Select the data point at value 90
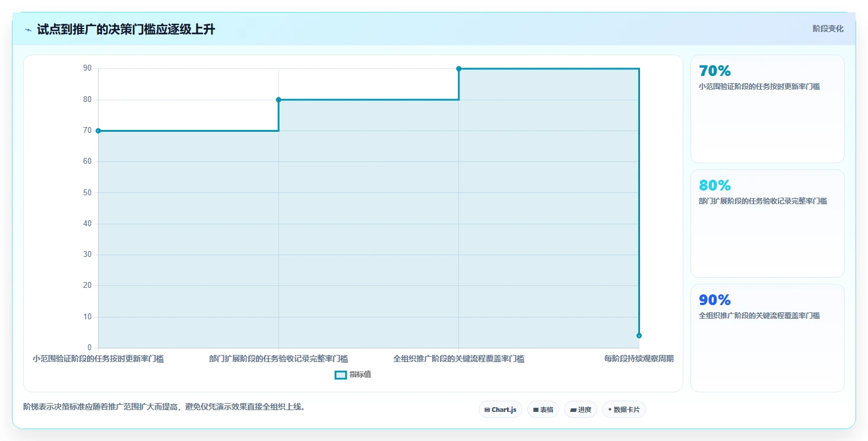The image size is (868, 441). (459, 69)
